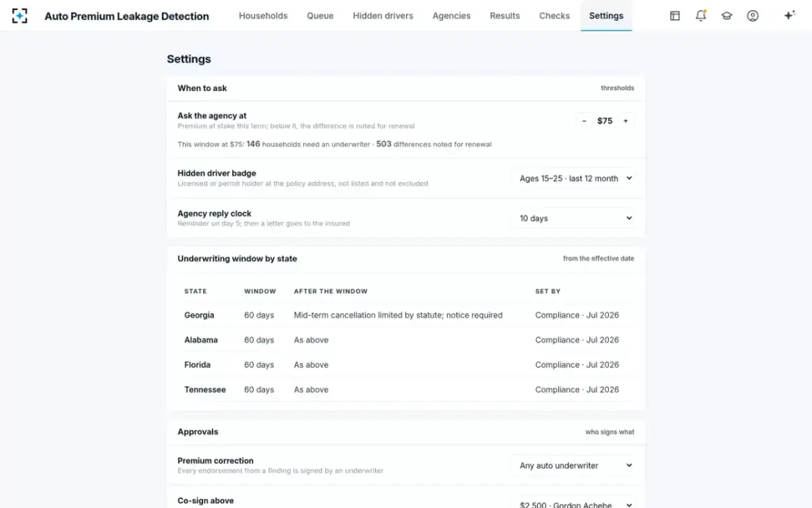This screenshot has height=508, width=812.
Task: Click the $75 threshold value
Action: [x=605, y=121]
